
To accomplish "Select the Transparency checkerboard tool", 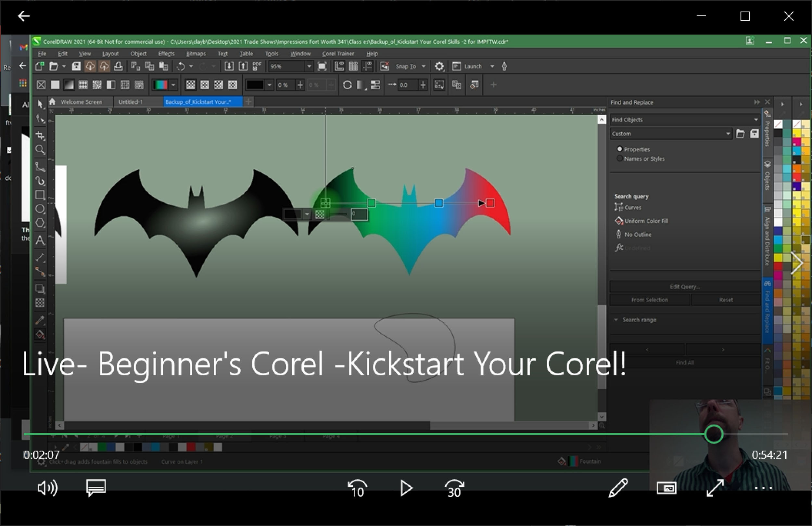I will pyautogui.click(x=40, y=303).
